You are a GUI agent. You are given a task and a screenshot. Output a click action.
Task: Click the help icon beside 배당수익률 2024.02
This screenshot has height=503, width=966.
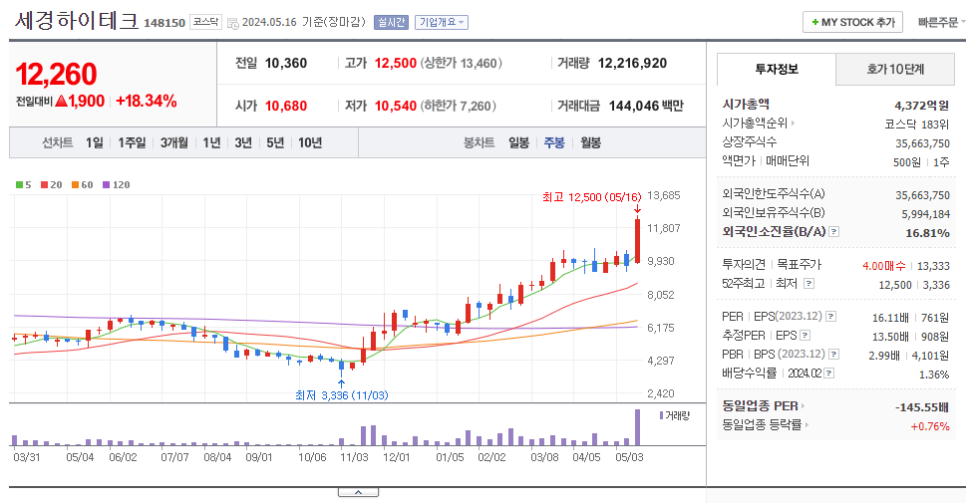pos(829,374)
